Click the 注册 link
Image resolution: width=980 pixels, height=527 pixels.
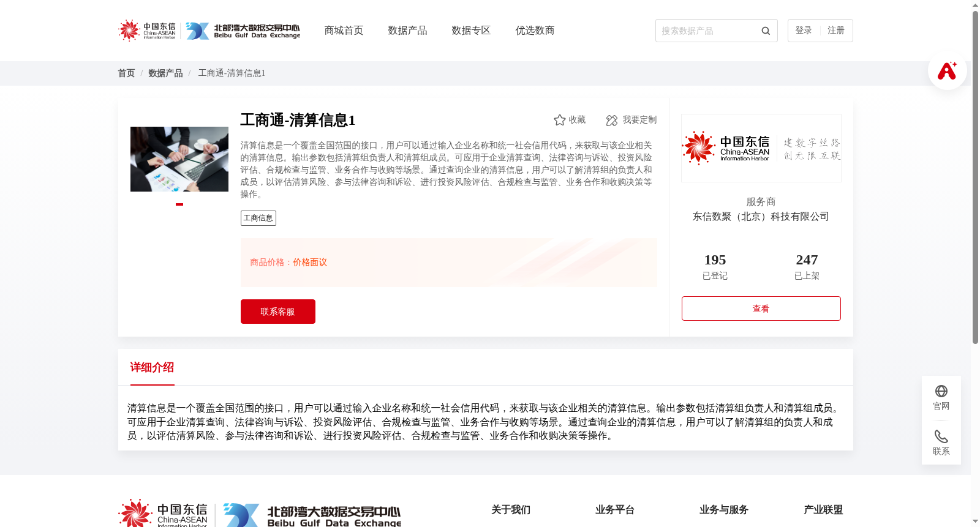[x=836, y=31]
